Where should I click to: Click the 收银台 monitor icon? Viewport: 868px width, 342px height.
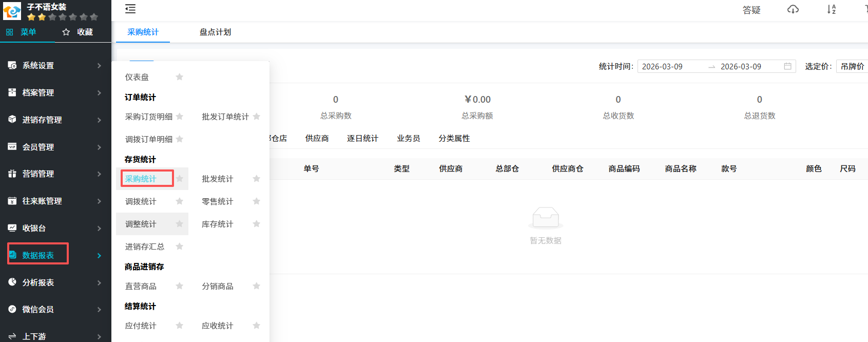[x=12, y=228]
